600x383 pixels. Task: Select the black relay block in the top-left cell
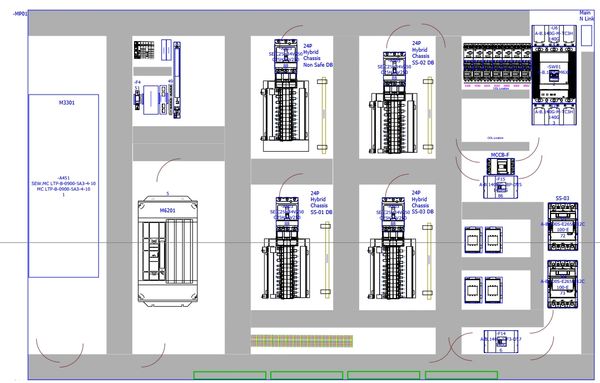pos(144,50)
